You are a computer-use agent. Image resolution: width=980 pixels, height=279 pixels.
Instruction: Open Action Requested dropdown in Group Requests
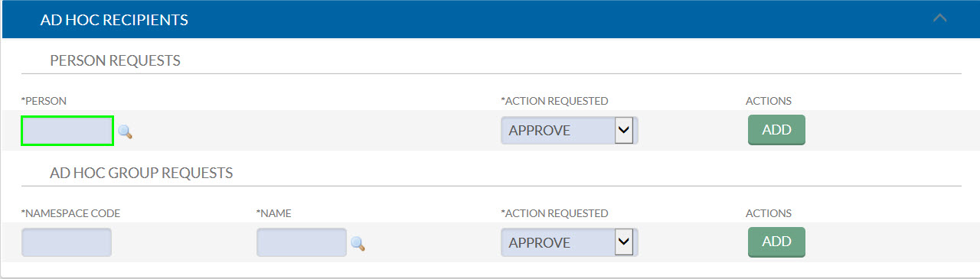[x=569, y=242]
